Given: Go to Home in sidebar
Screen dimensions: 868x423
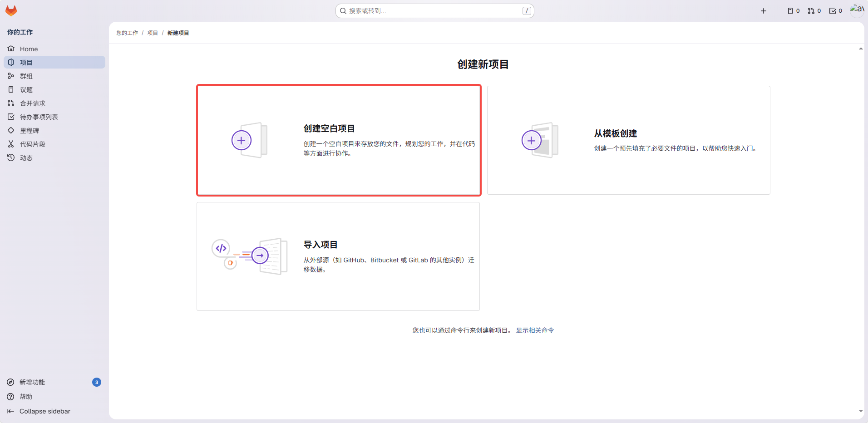Looking at the screenshot, I should (29, 49).
